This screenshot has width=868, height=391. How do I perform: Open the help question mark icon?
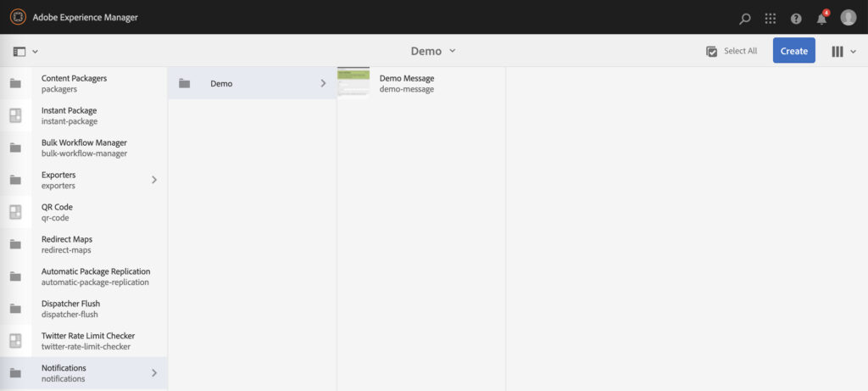(x=796, y=19)
